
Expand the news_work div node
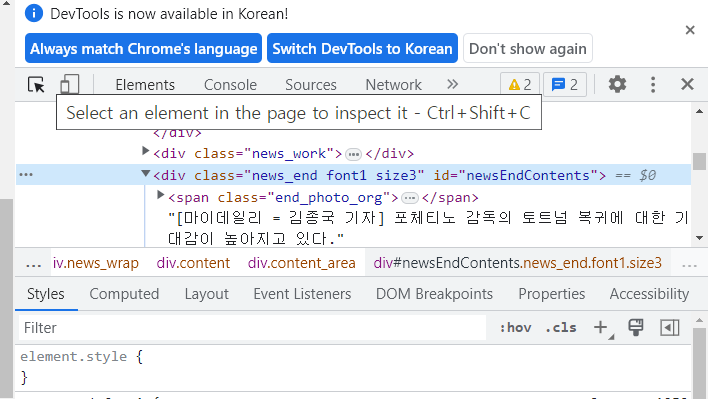[145, 151]
